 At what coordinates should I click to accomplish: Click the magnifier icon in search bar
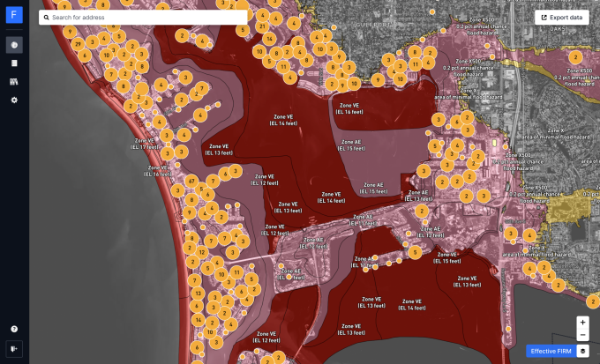tap(45, 17)
